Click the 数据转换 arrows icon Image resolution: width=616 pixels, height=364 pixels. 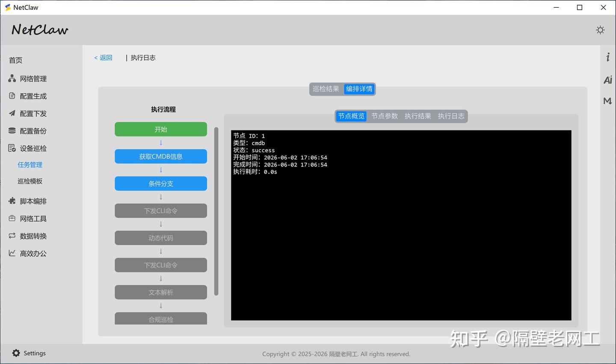12,236
